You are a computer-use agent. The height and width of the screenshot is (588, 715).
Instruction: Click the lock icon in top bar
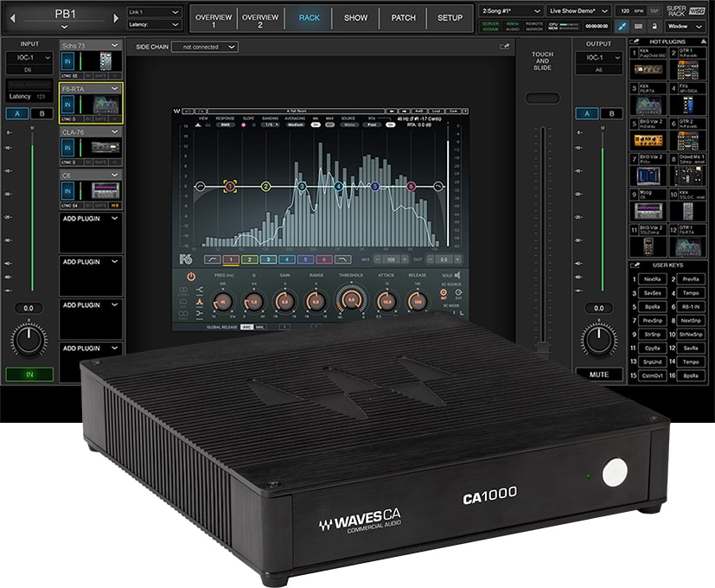point(654,27)
